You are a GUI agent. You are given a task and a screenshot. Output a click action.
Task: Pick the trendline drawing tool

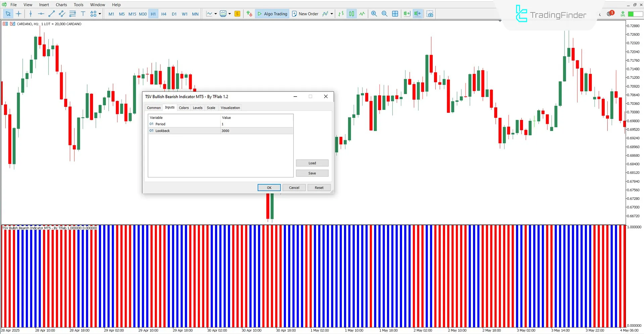(51, 14)
